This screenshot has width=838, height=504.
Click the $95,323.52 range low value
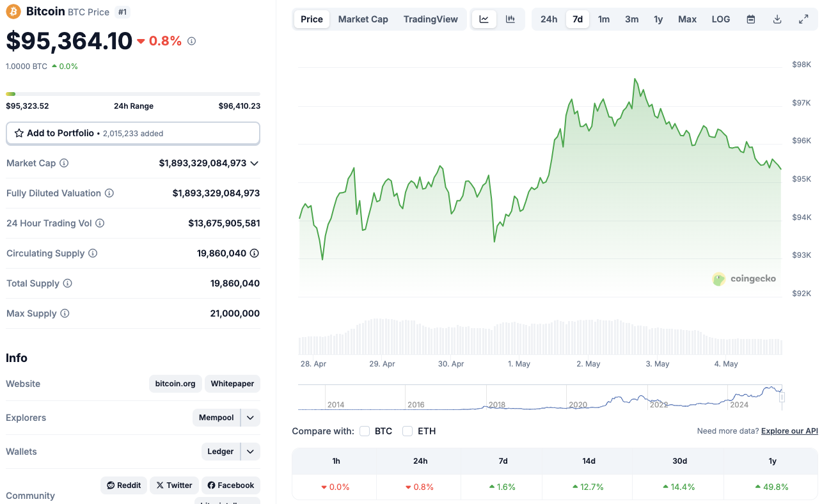click(x=28, y=106)
